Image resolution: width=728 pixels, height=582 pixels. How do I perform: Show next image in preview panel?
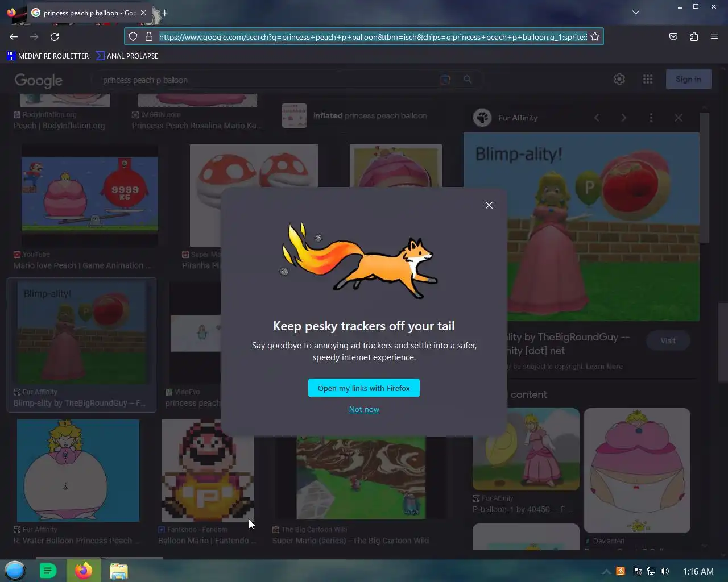pos(624,118)
